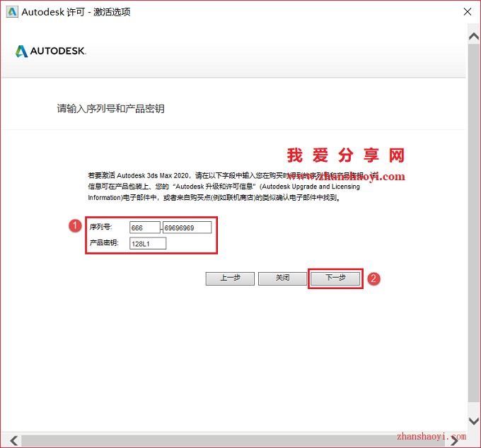Click the vertical scrollbar up arrow
This screenshot has width=481, height=448.
474,37
